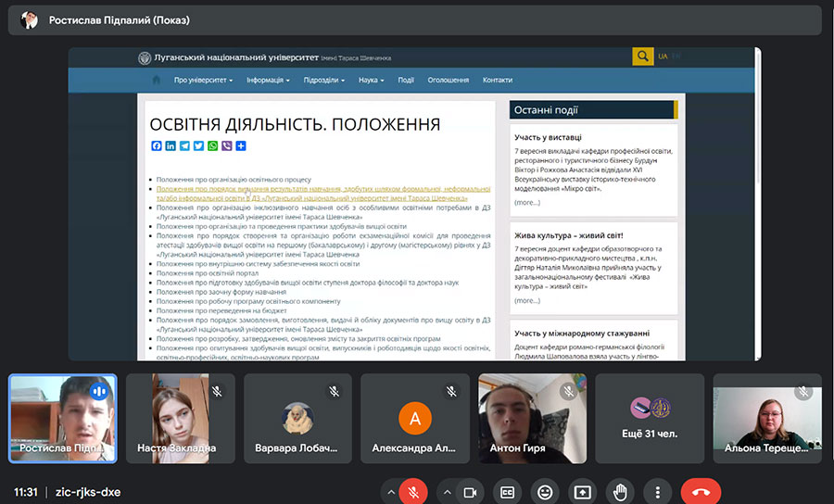The width and height of the screenshot is (834, 504).
Task: Click the presenter name 'Ростислав Підпалий (Показ)'
Action: click(120, 20)
